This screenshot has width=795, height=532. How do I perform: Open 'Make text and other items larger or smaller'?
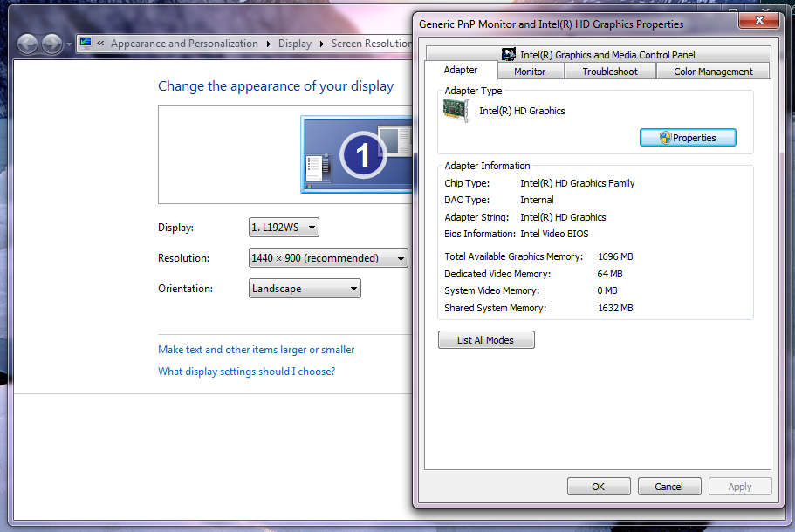point(256,350)
